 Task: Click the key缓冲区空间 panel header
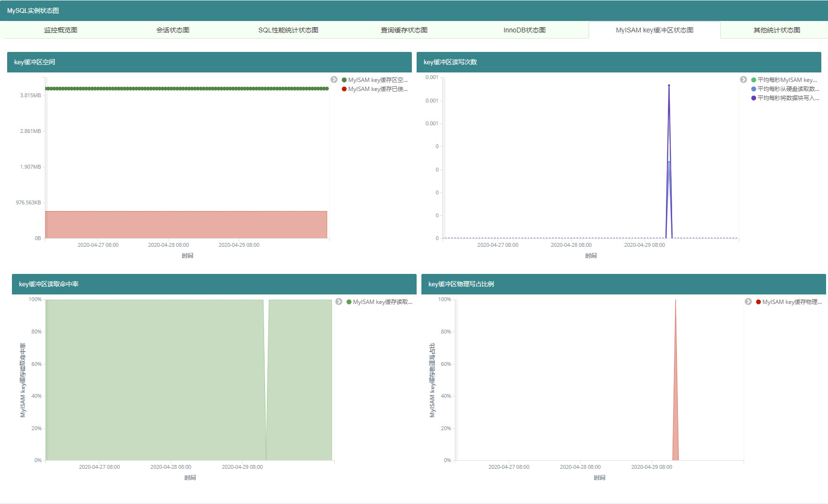(209, 62)
